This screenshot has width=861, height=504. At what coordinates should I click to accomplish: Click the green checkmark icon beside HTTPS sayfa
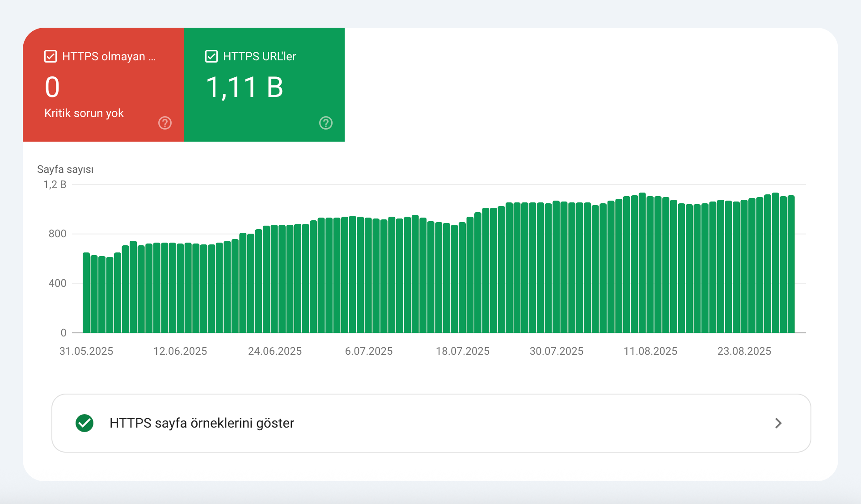tap(84, 423)
